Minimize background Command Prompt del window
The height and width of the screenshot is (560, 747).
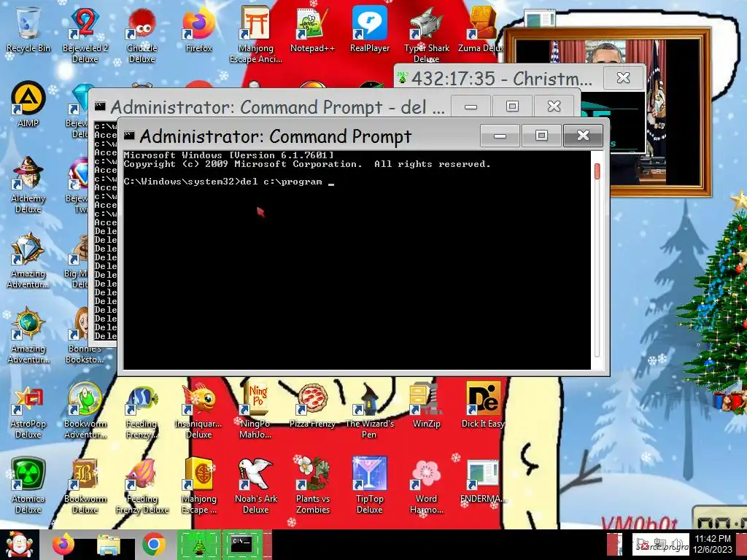(471, 106)
